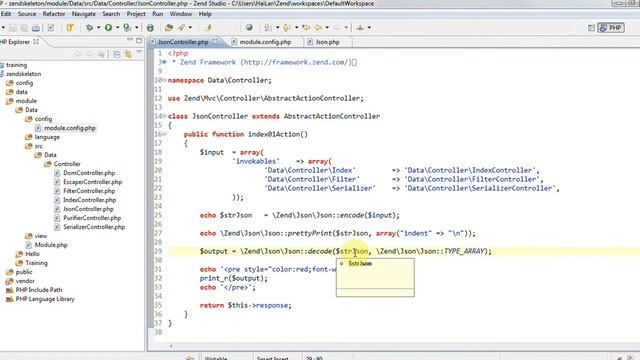Click the green globe icon after External Tools
The image size is (640, 360).
click(x=150, y=28)
